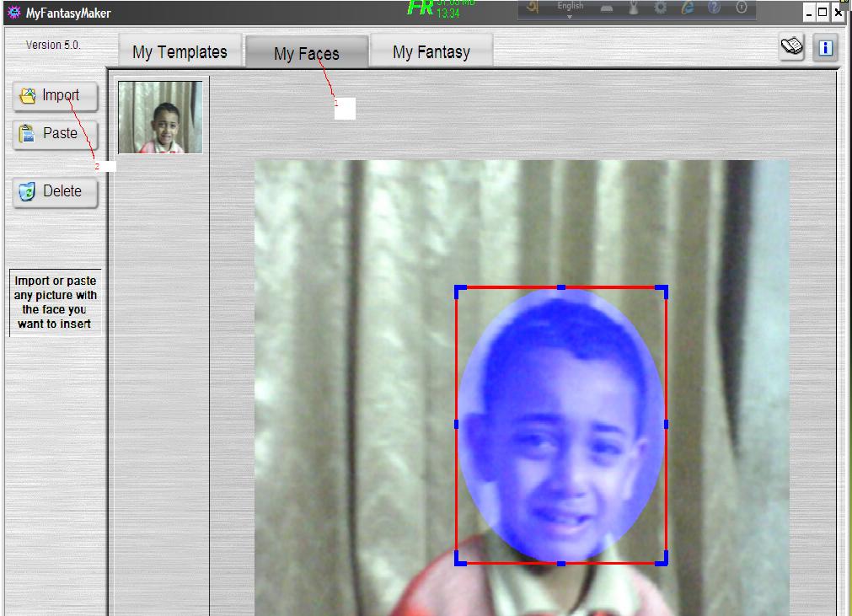Viewport: 852px width, 616px height.
Task: Click the Internet Explorer icon in top bar
Action: coord(688,8)
